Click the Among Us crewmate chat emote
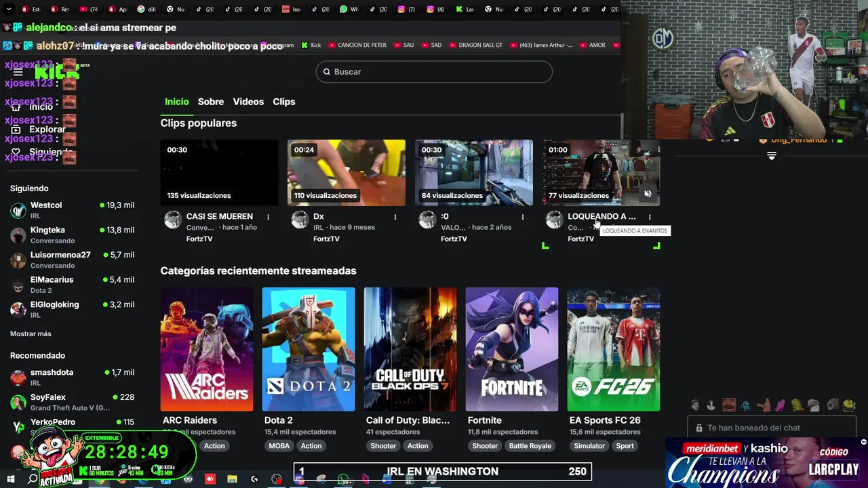This screenshot has width=868, height=488. 746,405
